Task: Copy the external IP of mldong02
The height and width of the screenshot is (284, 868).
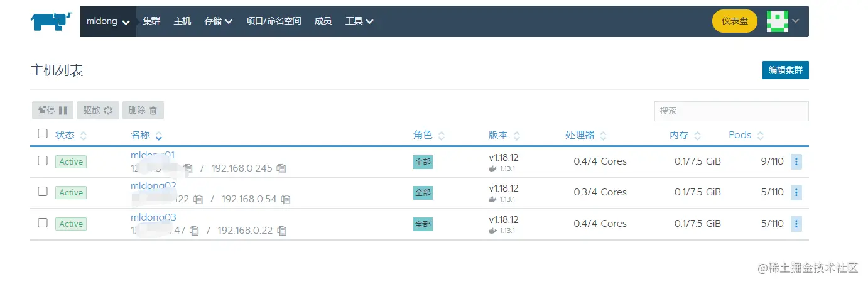Action: (x=198, y=199)
